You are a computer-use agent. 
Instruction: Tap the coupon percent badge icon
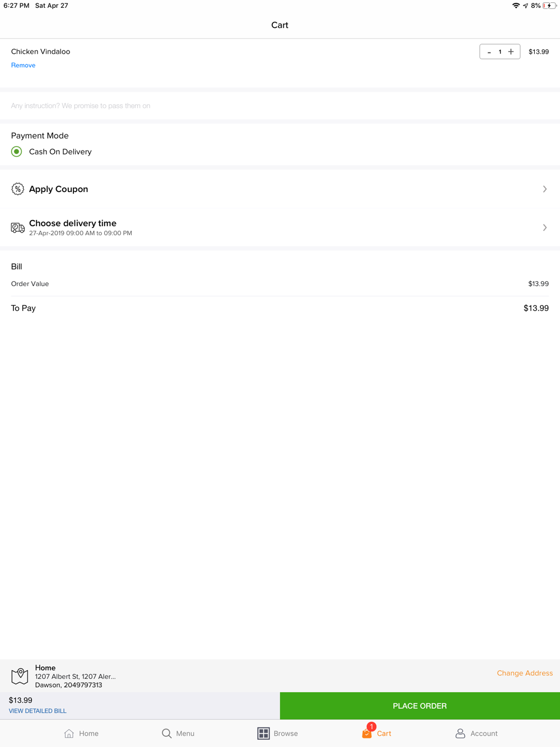17,189
